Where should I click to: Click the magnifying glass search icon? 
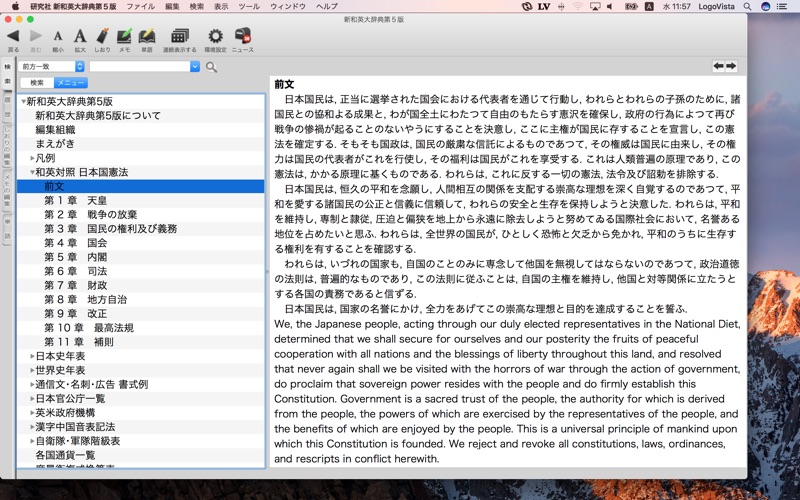click(x=211, y=67)
